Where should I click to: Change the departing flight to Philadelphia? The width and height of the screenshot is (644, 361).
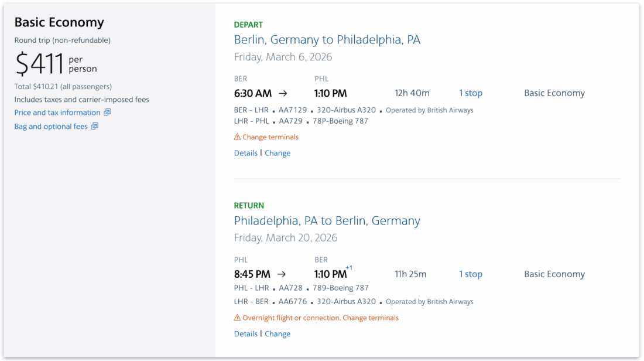278,153
